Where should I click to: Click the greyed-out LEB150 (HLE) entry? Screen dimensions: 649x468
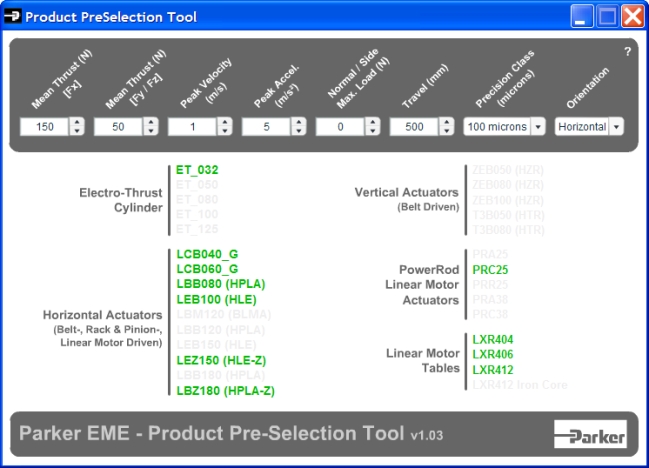point(216,345)
